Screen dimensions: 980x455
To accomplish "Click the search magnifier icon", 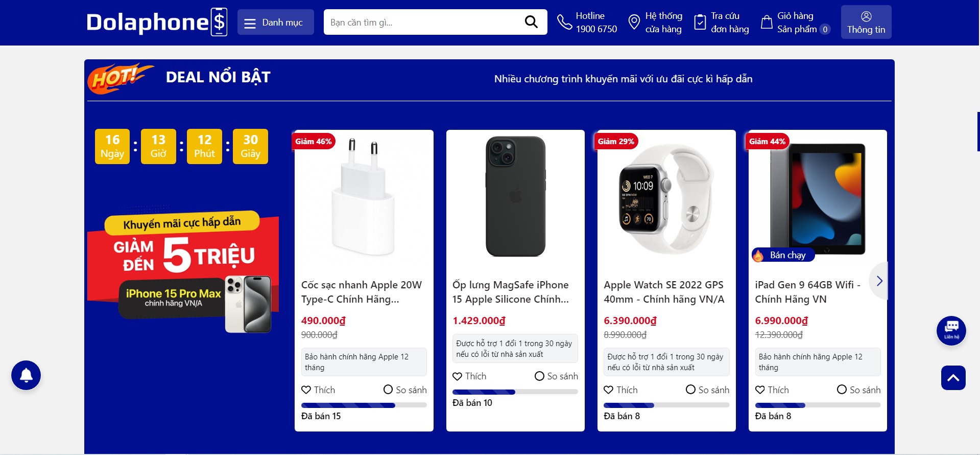I will tap(531, 22).
